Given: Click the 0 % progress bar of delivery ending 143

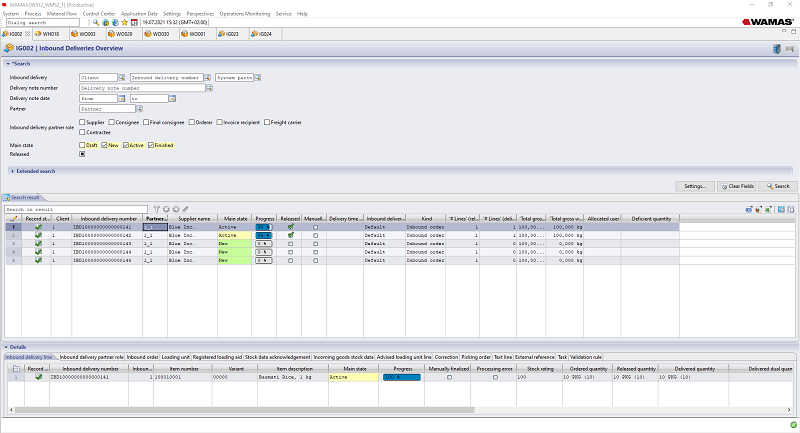Looking at the screenshot, I should point(264,244).
